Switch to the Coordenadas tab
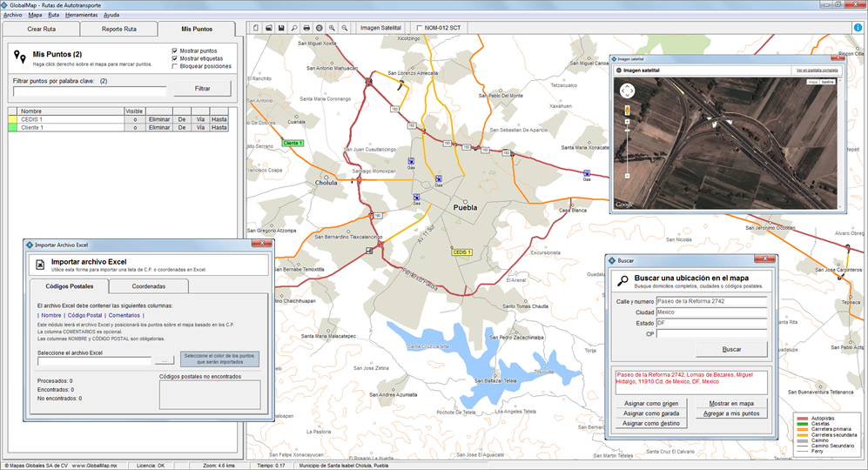Image resolution: width=868 pixels, height=470 pixels. click(x=148, y=286)
